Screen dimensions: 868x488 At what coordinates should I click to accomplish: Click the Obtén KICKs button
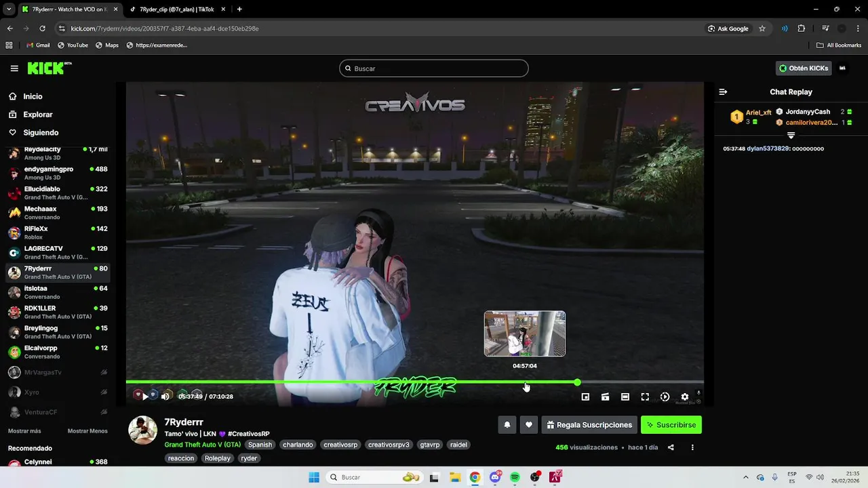coord(804,68)
